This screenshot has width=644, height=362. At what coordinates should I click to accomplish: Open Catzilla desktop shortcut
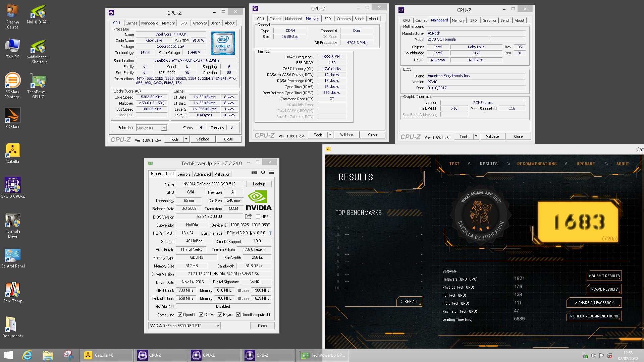pos(12,153)
